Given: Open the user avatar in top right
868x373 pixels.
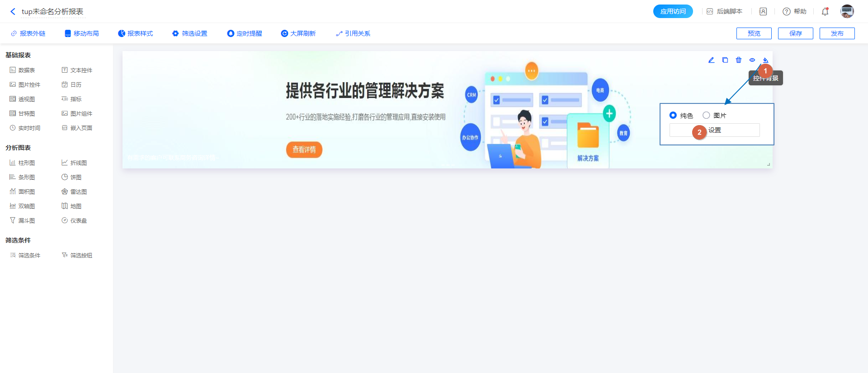Looking at the screenshot, I should 847,12.
